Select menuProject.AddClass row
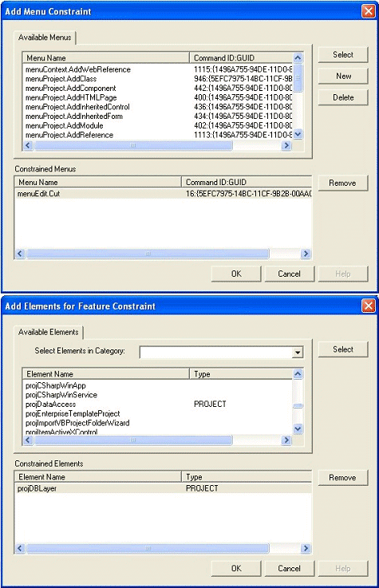The width and height of the screenshot is (379, 588). 159,79
